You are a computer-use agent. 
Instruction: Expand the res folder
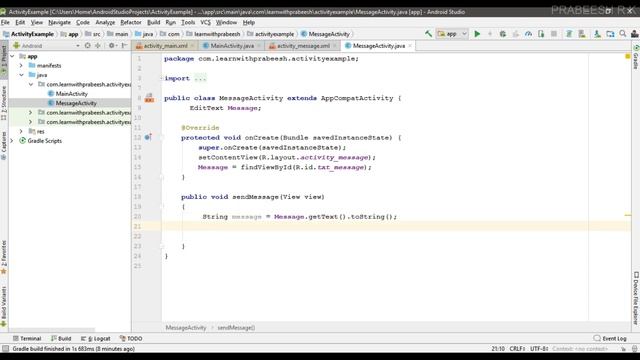click(21, 131)
